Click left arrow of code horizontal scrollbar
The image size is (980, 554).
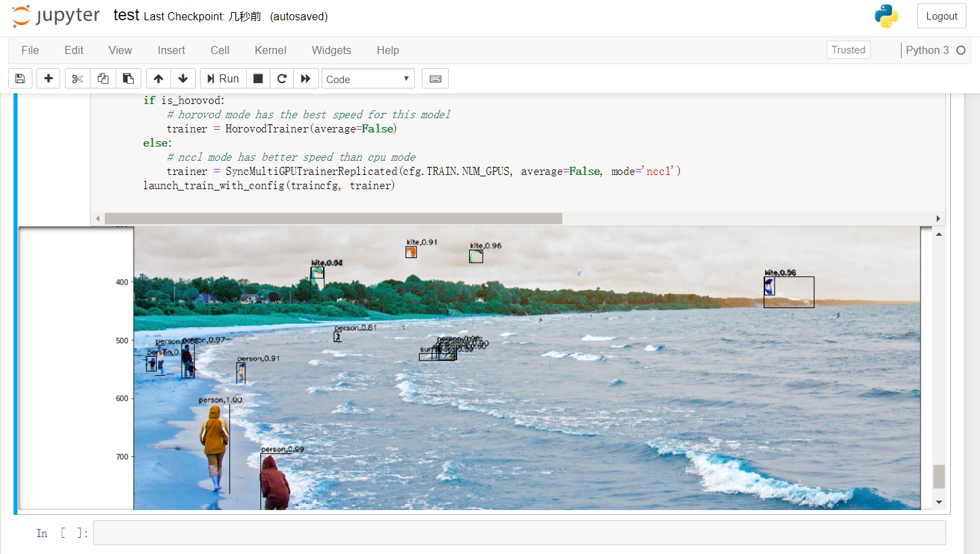pos(97,218)
